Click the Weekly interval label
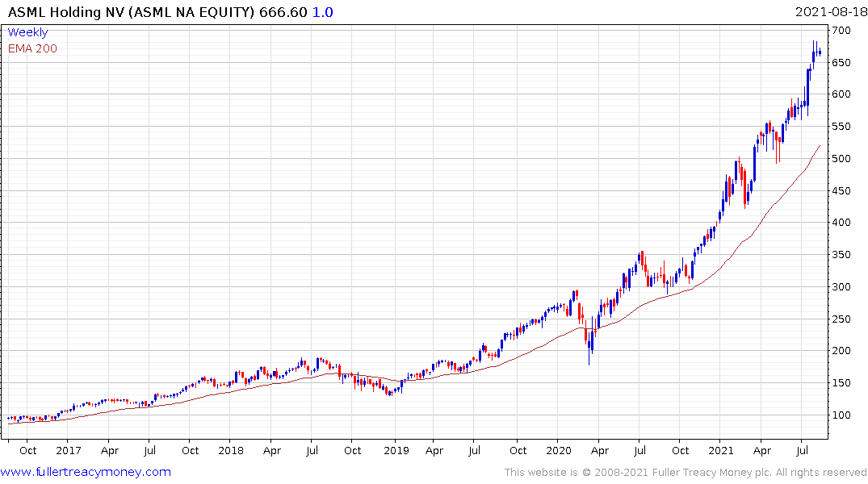 [27, 32]
